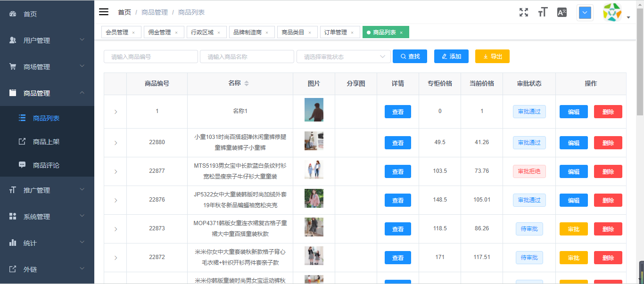Expand row details for product 22873
The height and width of the screenshot is (284, 644).
116,229
